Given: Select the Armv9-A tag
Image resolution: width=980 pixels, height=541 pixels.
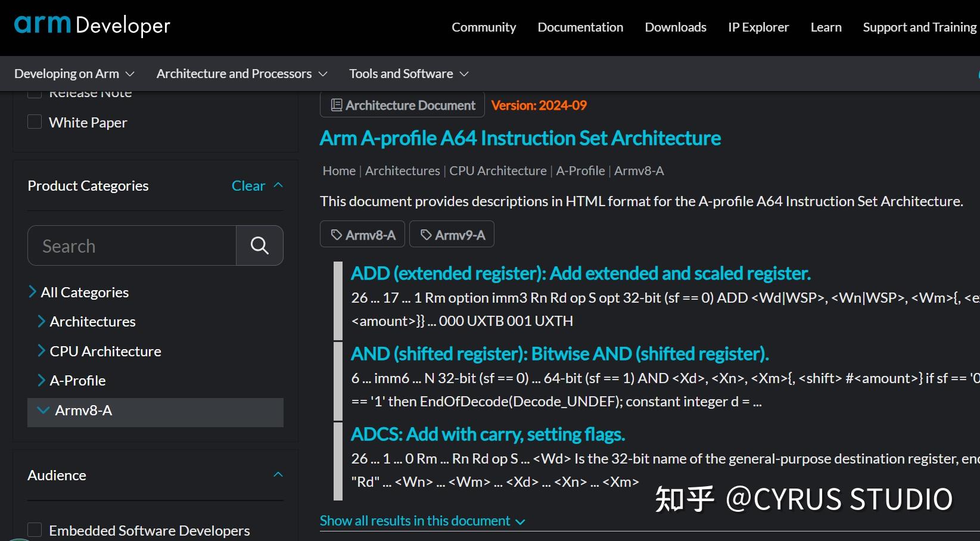Looking at the screenshot, I should click(x=452, y=234).
